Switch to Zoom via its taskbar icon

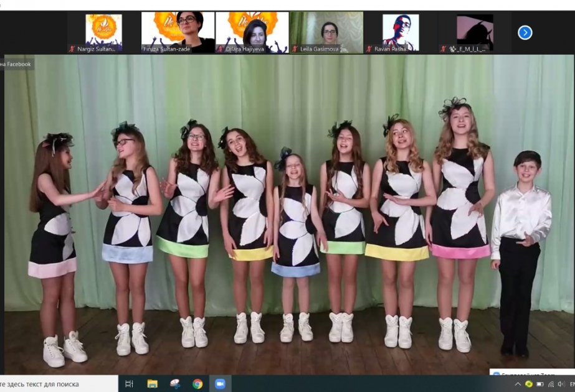(220, 384)
